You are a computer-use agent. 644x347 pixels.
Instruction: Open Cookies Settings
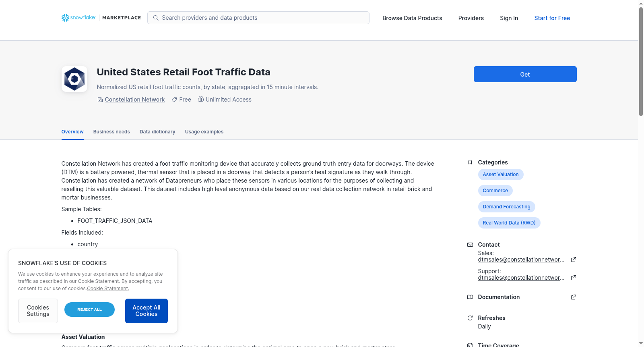coord(38,311)
